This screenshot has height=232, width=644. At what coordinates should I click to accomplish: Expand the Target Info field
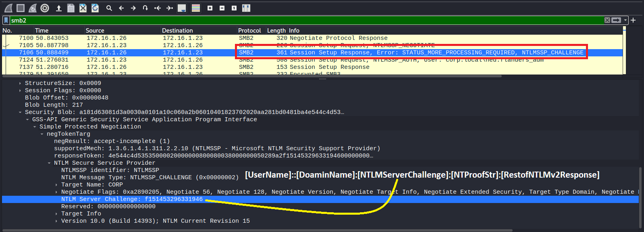[x=56, y=214]
